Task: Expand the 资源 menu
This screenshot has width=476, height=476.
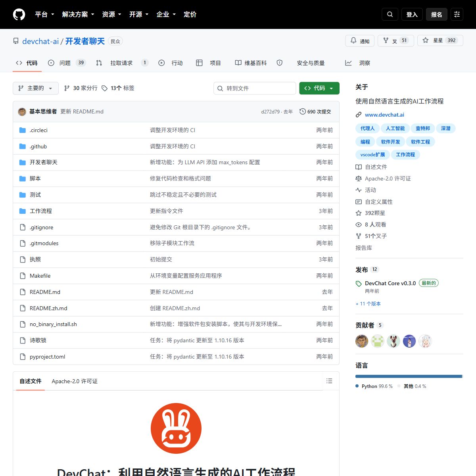Action: (112, 14)
